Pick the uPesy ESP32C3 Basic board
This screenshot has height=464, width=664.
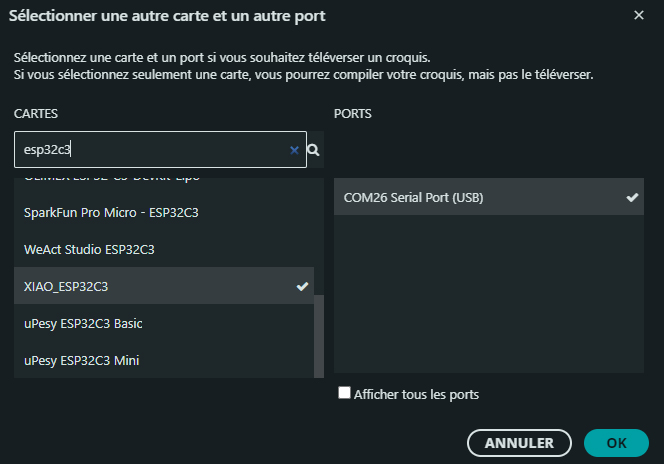84,324
